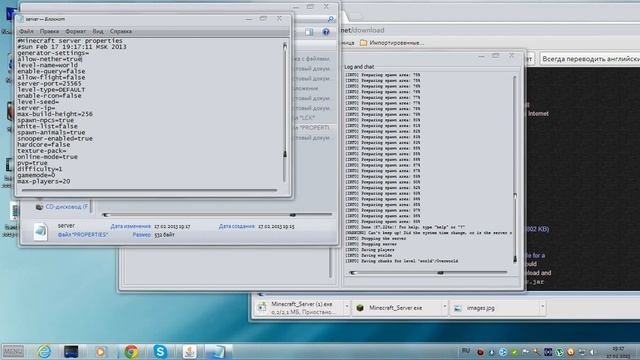Switch to the Java server taskbar icon
The image size is (640, 360).
(189, 351)
